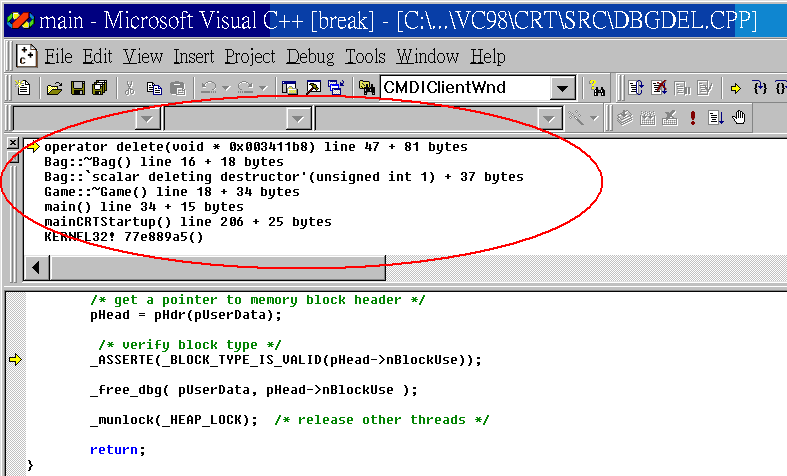Open the CMDIClientWnd find combo dropdown
The width and height of the screenshot is (787, 476).
pos(562,89)
